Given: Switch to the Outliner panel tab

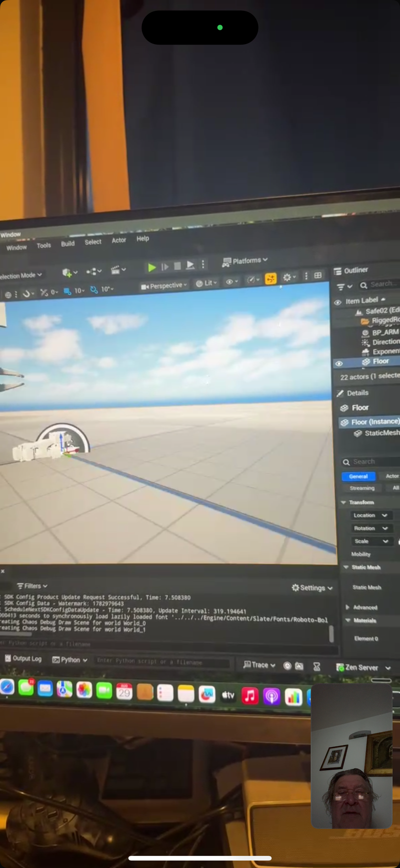Looking at the screenshot, I should click(351, 270).
